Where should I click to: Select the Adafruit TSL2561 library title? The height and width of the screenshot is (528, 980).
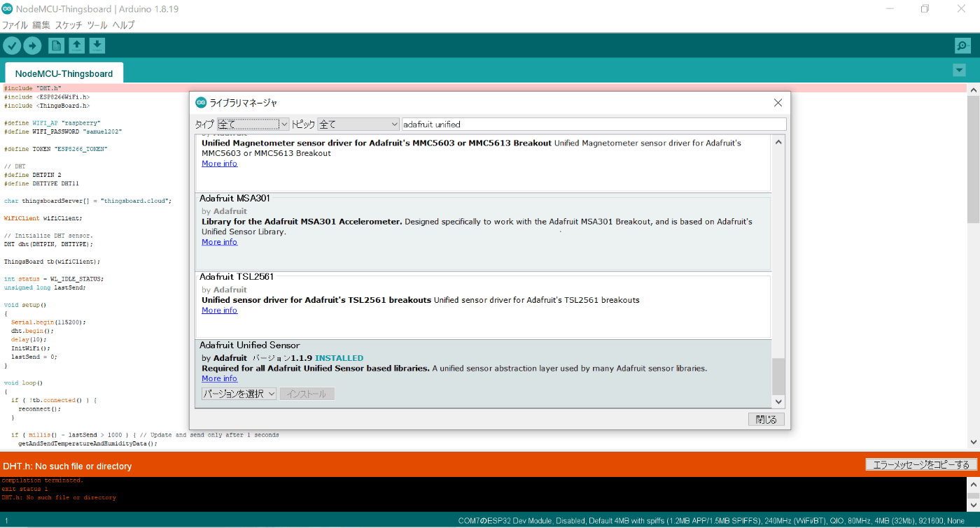[237, 277]
